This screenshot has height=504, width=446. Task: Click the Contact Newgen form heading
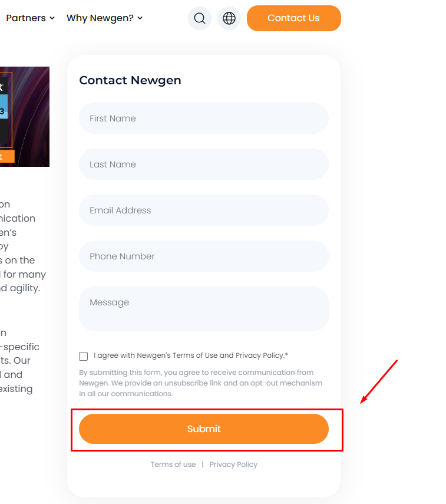click(x=130, y=80)
